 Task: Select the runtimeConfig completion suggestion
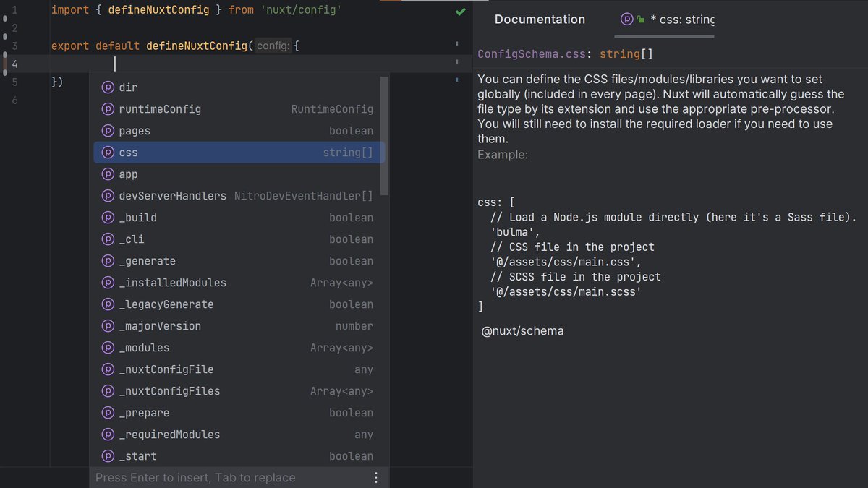237,109
